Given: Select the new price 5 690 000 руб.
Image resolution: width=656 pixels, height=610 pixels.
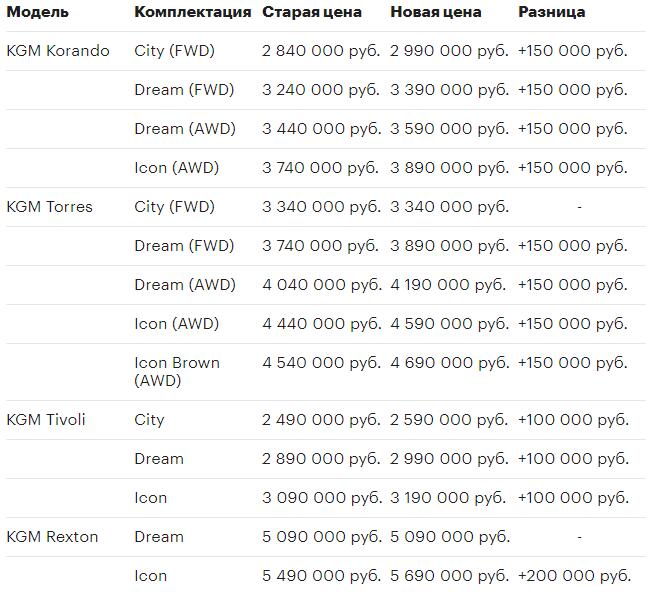Looking at the screenshot, I should click(449, 576).
